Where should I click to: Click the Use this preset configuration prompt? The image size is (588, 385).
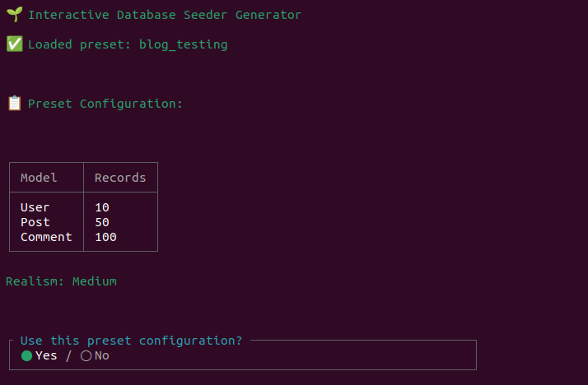click(132, 341)
